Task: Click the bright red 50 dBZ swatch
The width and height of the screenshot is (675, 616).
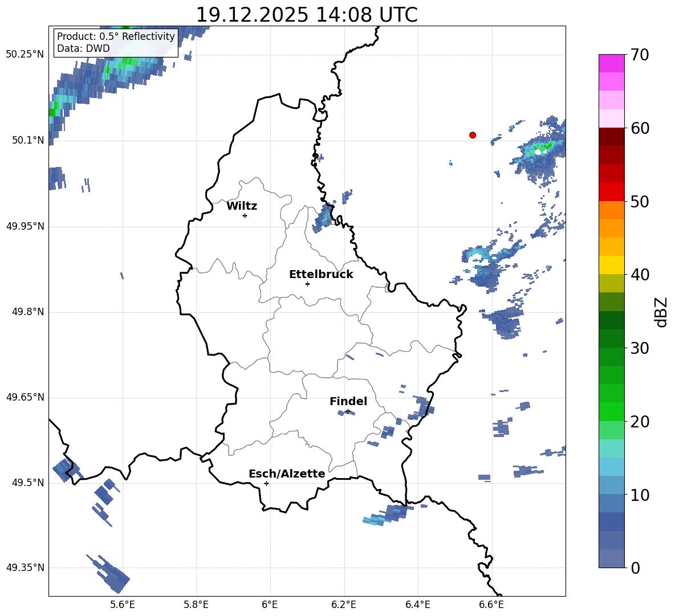Action: coord(611,192)
